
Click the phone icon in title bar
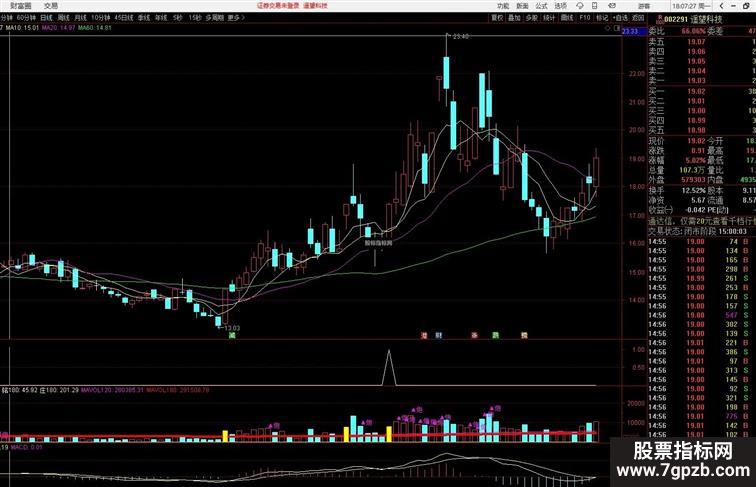click(x=594, y=6)
